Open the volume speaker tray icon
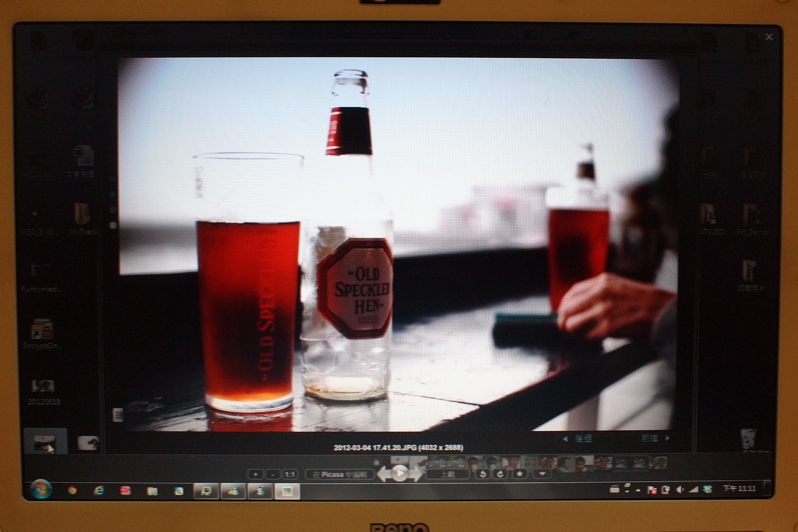The width and height of the screenshot is (798, 532). pyautogui.click(x=680, y=490)
